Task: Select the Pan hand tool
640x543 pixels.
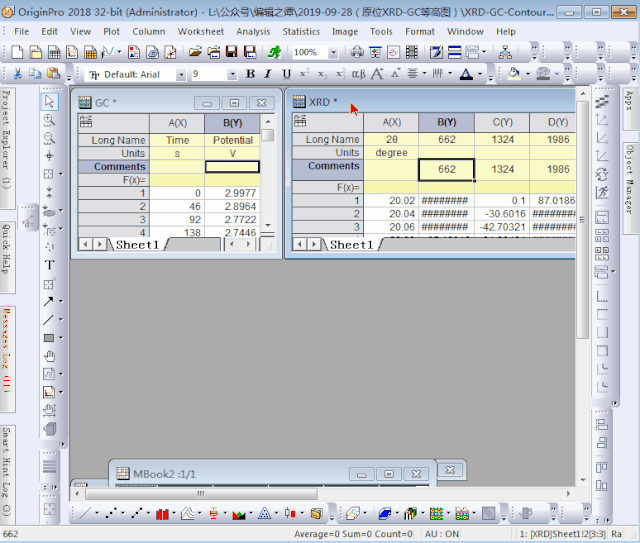Action: [x=49, y=355]
